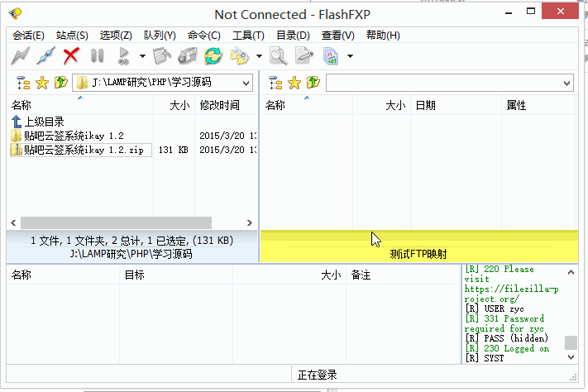The width and height of the screenshot is (588, 392).
Task: Click the queue pane 目标 column header
Action: click(x=176, y=275)
